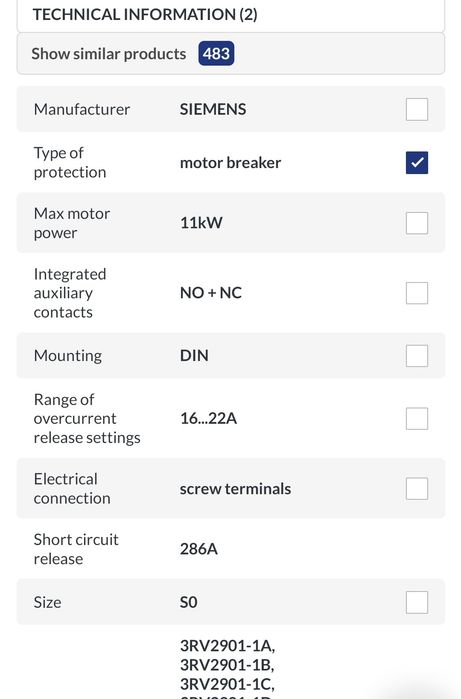Select the screw terminals connection checkbox

[416, 489]
